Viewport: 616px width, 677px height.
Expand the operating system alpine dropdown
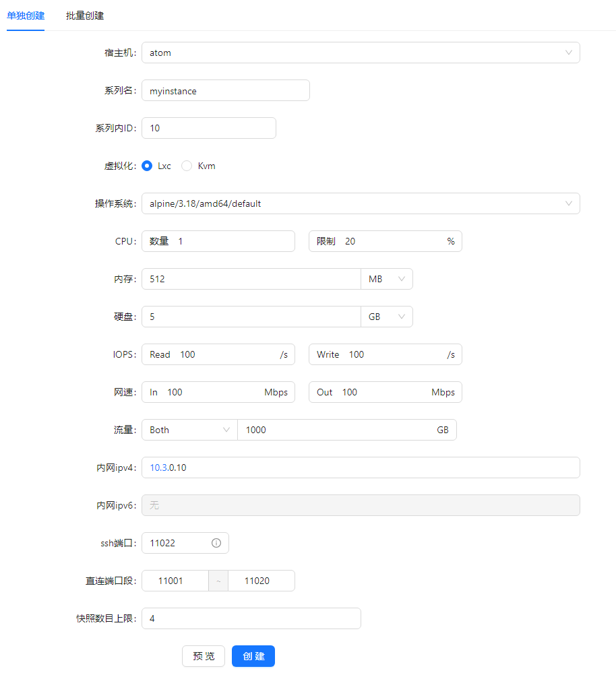pos(361,203)
